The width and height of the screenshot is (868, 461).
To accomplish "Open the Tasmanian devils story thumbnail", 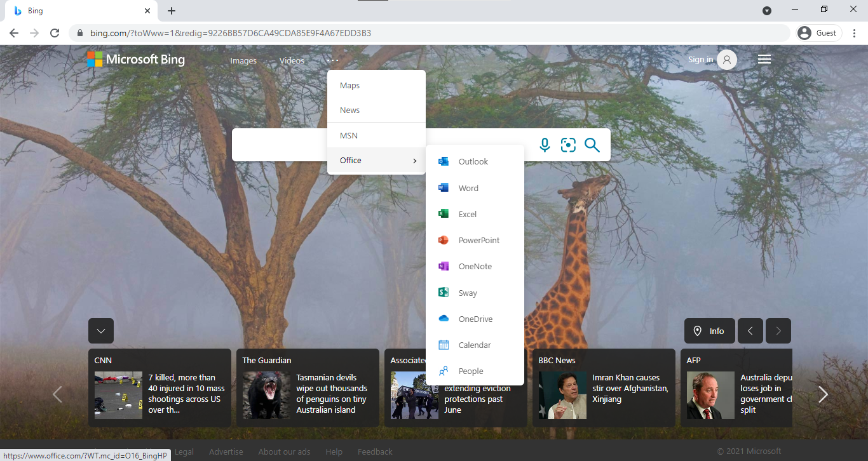I will click(266, 395).
